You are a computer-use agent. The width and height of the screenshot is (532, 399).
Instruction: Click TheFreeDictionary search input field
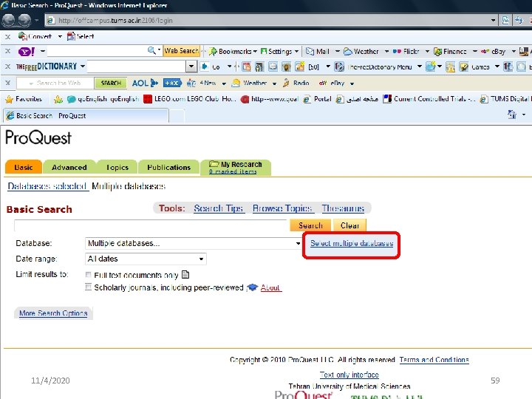point(137,66)
